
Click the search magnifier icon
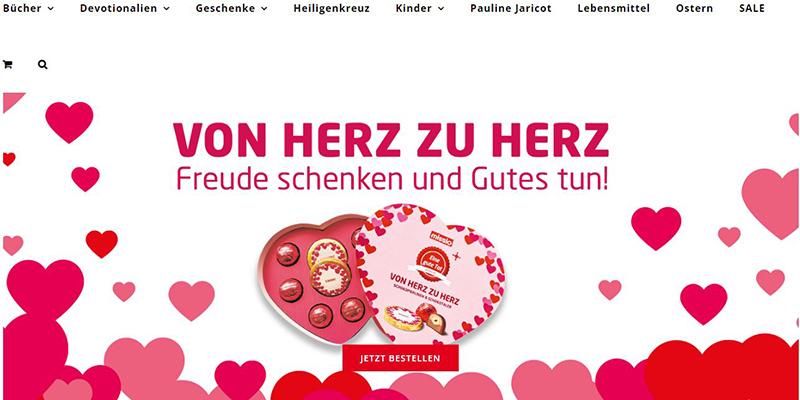[43, 65]
